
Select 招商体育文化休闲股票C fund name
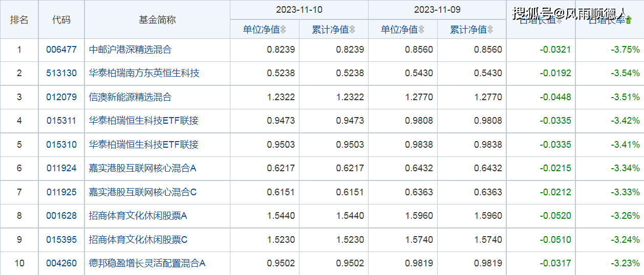(138, 240)
